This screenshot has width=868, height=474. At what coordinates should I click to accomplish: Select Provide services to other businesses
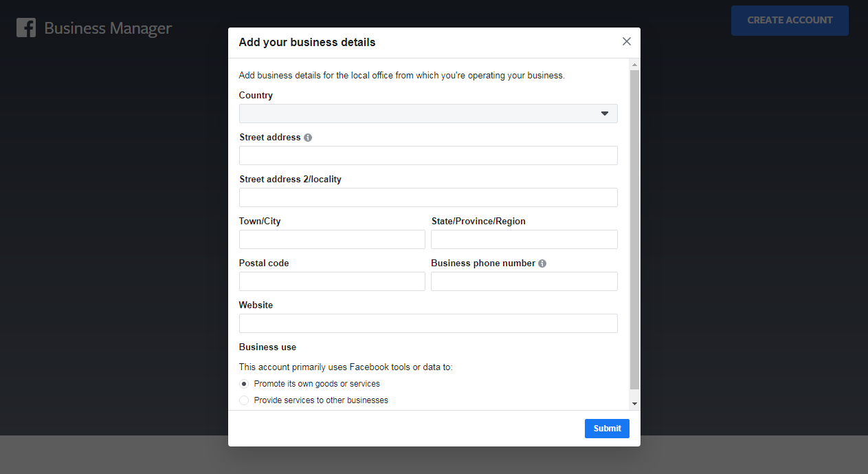pyautogui.click(x=244, y=400)
